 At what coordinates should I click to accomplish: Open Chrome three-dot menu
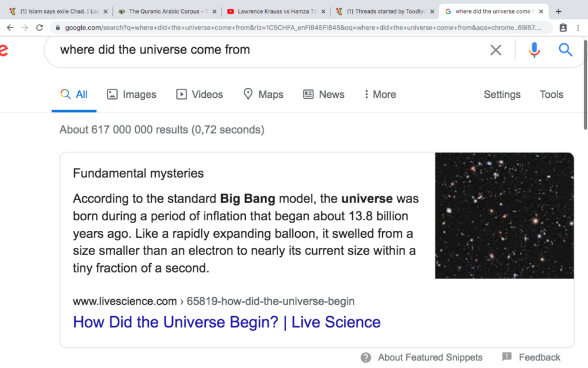tap(578, 28)
